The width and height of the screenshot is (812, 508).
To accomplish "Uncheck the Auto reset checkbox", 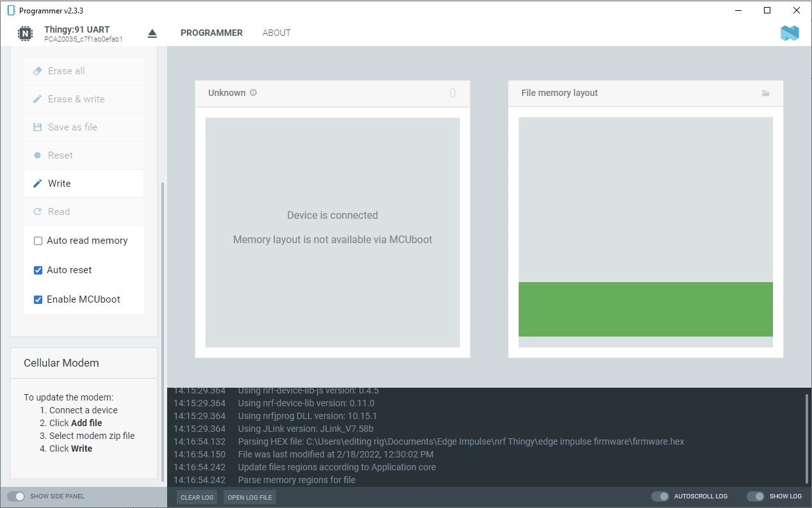I will 38,271.
